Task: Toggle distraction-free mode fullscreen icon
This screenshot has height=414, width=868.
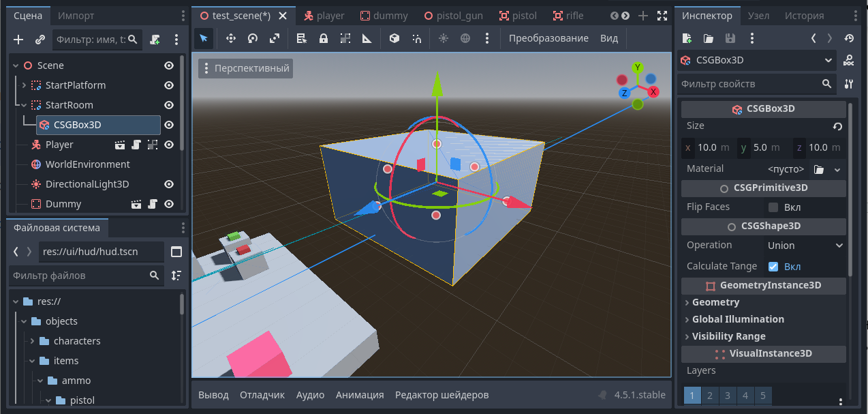Action: 662,16
